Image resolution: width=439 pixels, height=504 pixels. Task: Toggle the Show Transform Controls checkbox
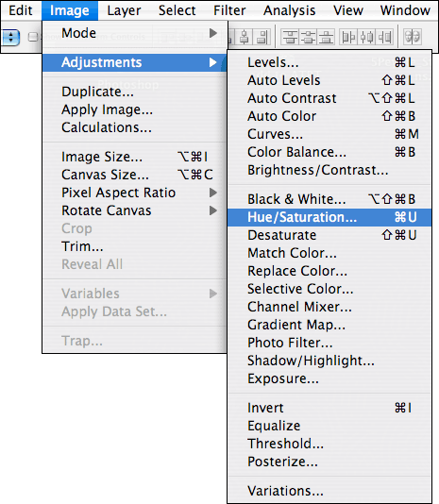(x=32, y=37)
